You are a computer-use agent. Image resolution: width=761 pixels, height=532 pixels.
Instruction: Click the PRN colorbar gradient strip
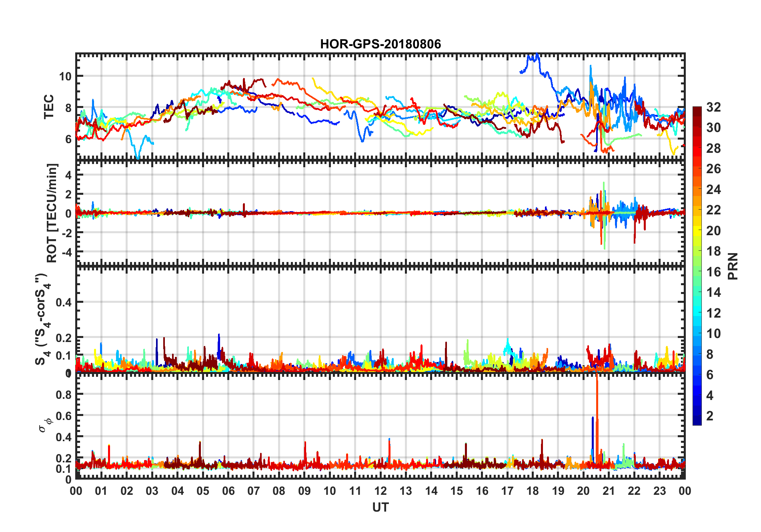(x=697, y=266)
